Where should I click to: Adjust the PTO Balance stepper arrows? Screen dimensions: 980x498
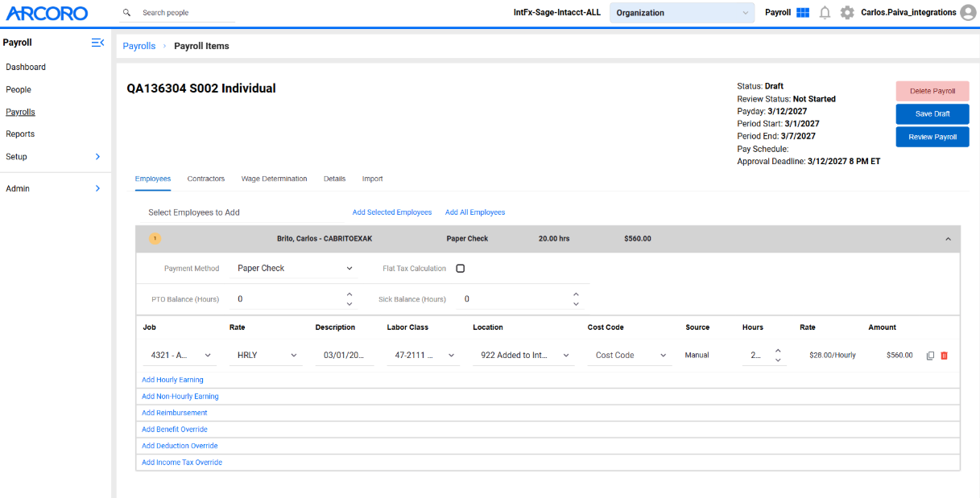pyautogui.click(x=349, y=299)
